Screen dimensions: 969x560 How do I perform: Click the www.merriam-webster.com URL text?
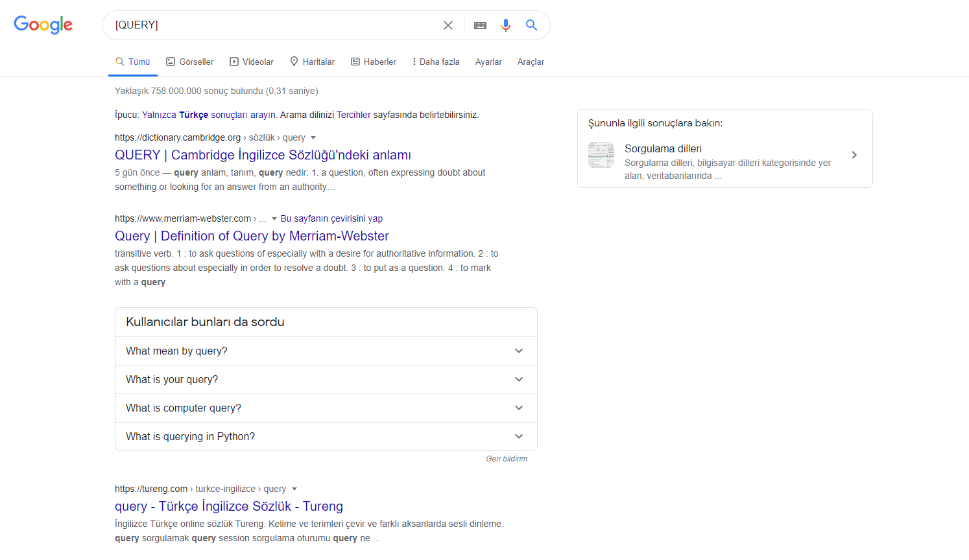point(183,218)
